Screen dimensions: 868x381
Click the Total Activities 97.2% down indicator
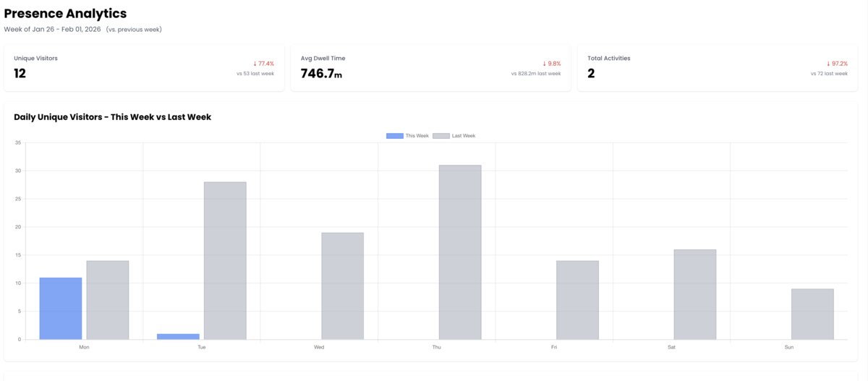[x=837, y=64]
